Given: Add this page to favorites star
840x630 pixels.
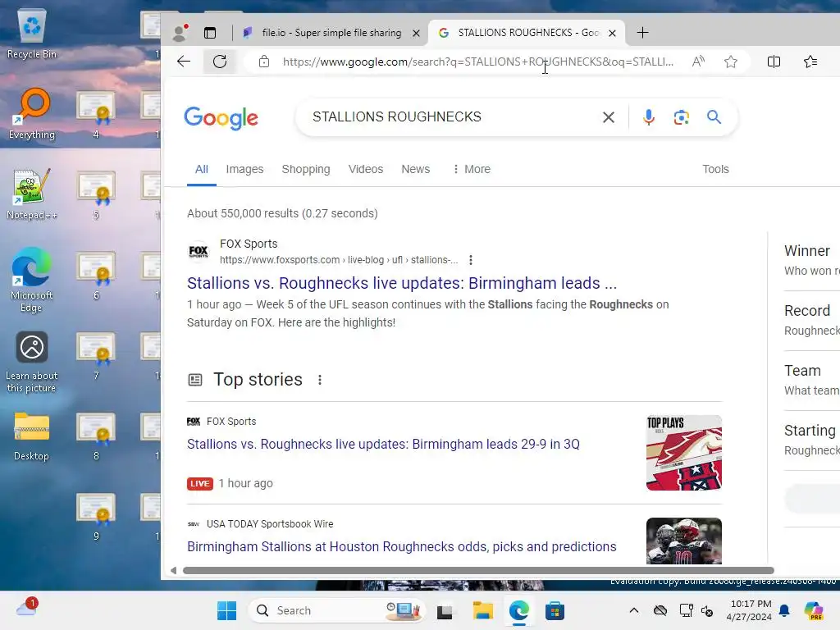Looking at the screenshot, I should click(731, 62).
